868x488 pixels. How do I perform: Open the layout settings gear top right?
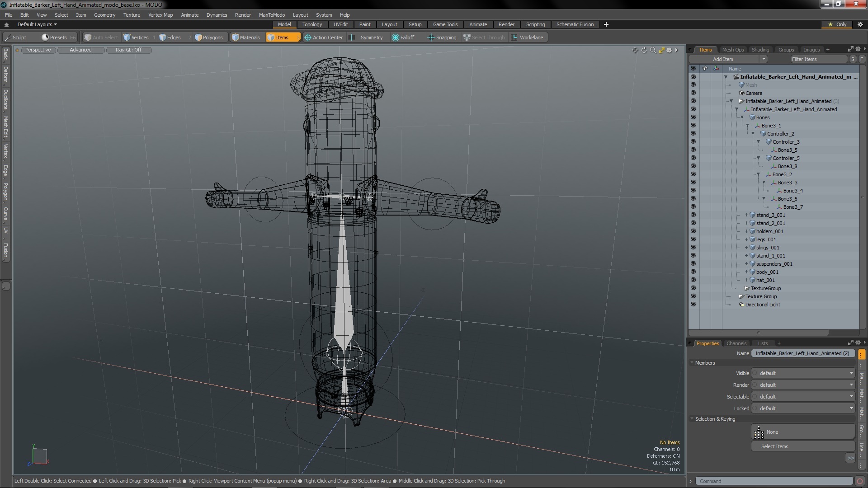pos(860,24)
